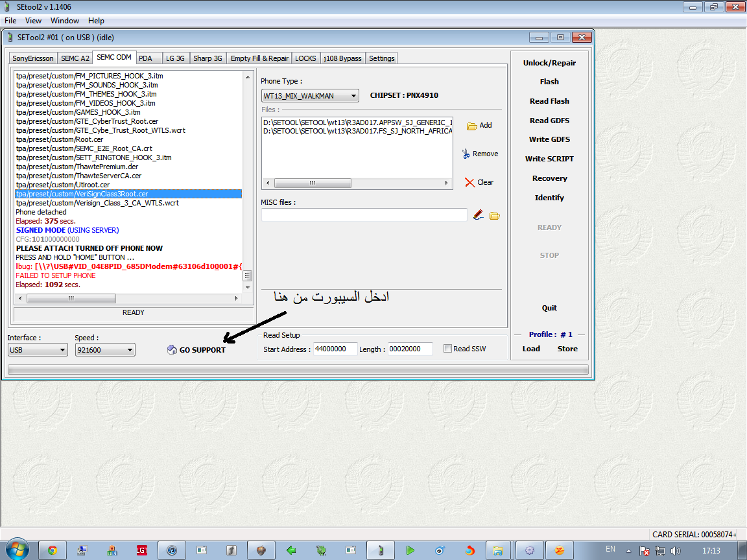Click the orange round Z taskbar icon

click(x=559, y=550)
